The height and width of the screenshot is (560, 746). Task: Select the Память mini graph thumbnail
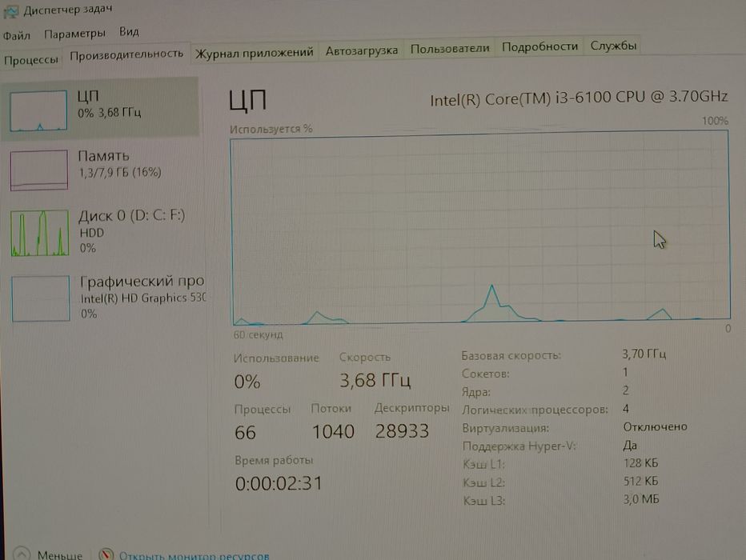(39, 170)
